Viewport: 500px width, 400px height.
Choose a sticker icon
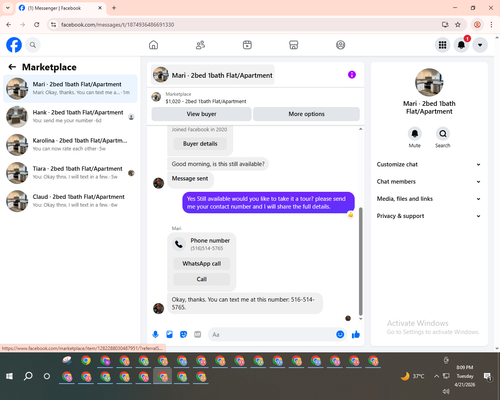(183, 334)
